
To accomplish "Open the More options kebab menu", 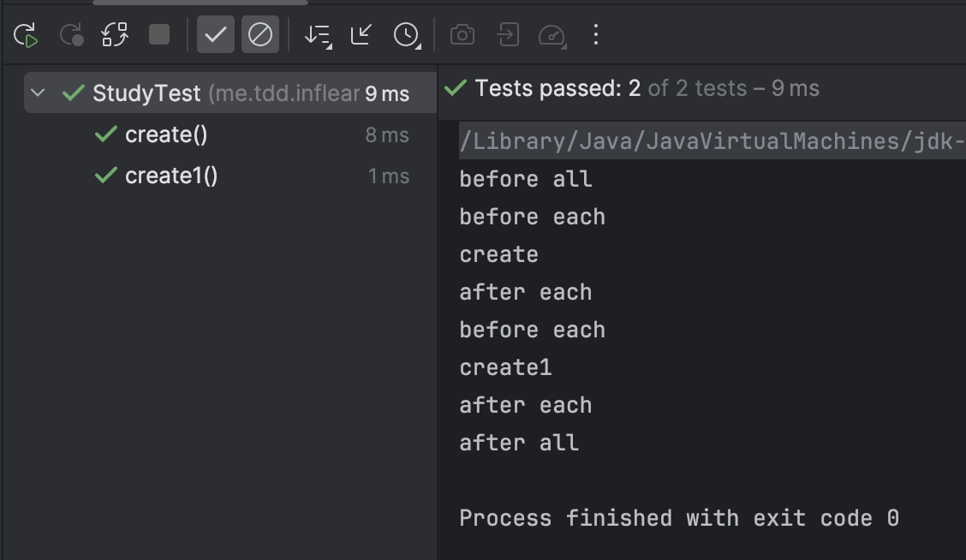I will pyautogui.click(x=596, y=35).
